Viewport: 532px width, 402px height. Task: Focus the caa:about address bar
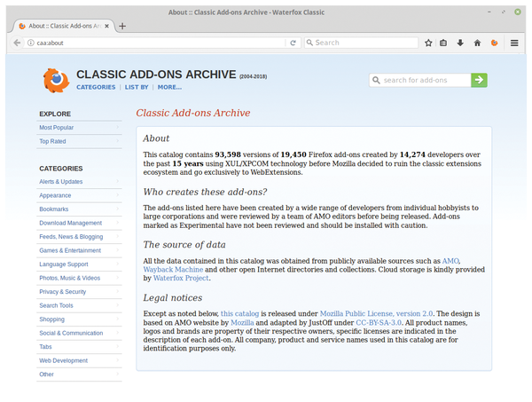[156, 43]
